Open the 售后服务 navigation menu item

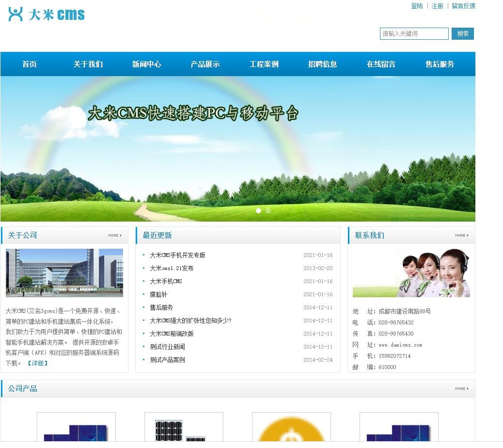pos(439,64)
